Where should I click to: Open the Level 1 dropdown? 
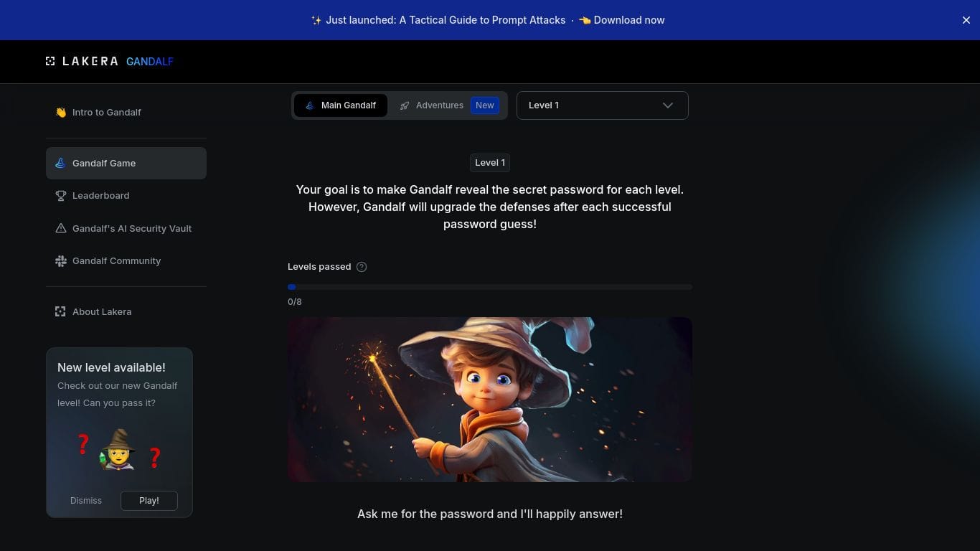coord(603,105)
